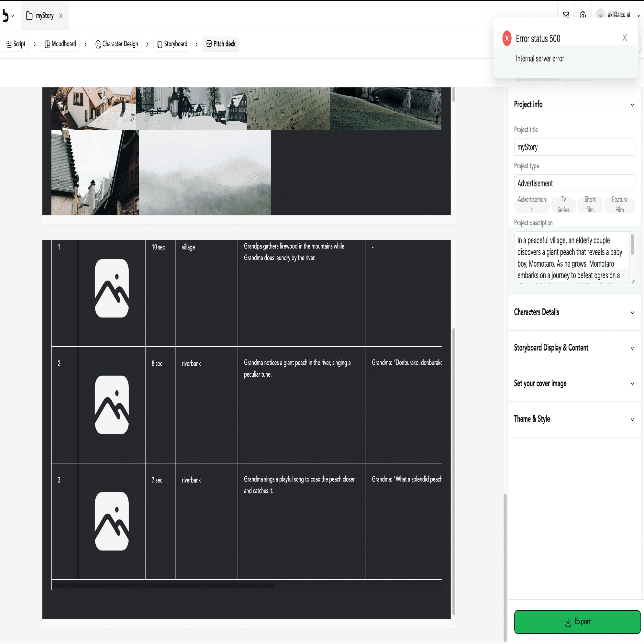The width and height of the screenshot is (644, 644).
Task: Expand the Theme & Style section
Action: (574, 419)
